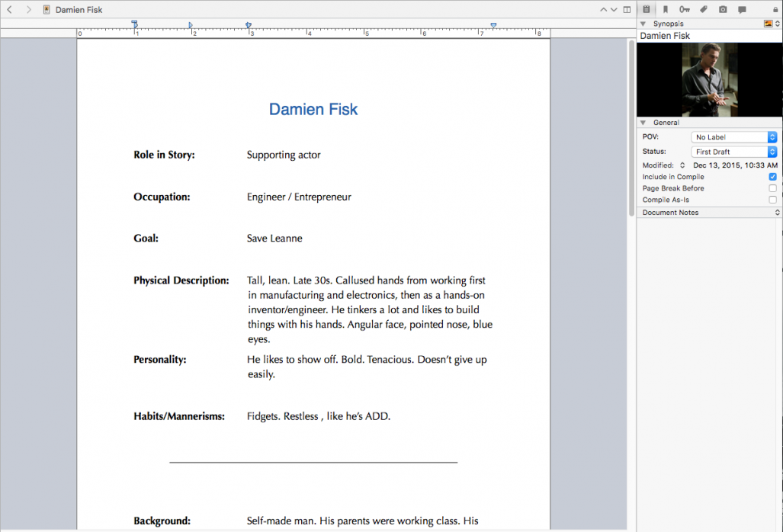Collapse the Synopsis section

[x=643, y=24]
